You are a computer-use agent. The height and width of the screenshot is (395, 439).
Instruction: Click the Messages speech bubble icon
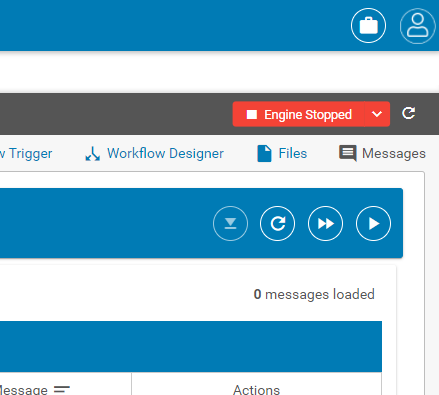click(x=348, y=153)
